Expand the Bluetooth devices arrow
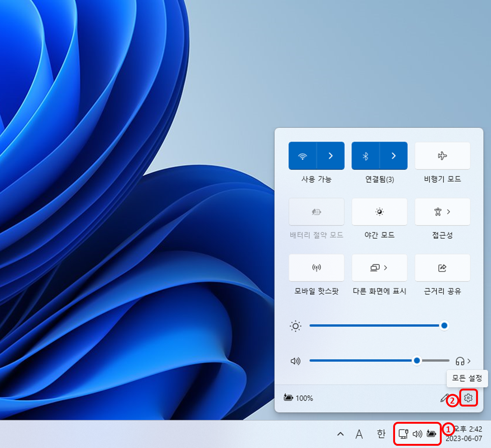Screen dimensions: 491x448 pyautogui.click(x=394, y=156)
